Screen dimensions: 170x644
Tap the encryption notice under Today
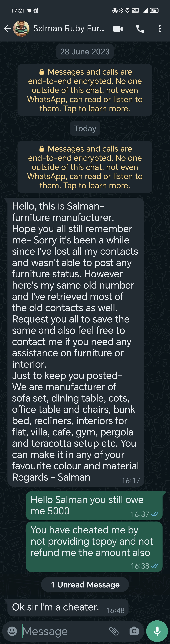click(85, 167)
